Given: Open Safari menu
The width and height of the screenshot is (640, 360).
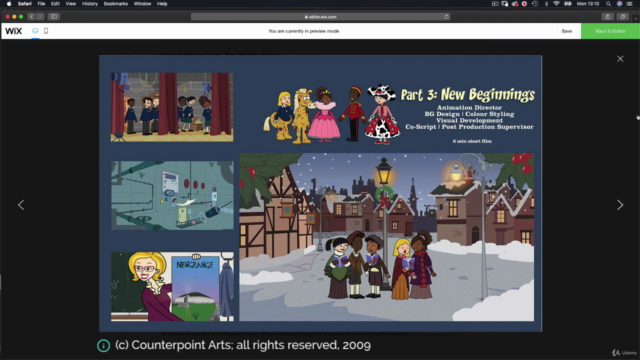Looking at the screenshot, I should pos(24,4).
